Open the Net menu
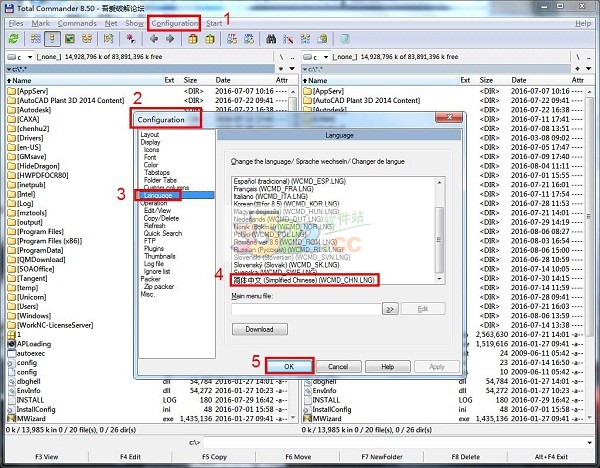This screenshot has width=600, height=468. point(111,23)
